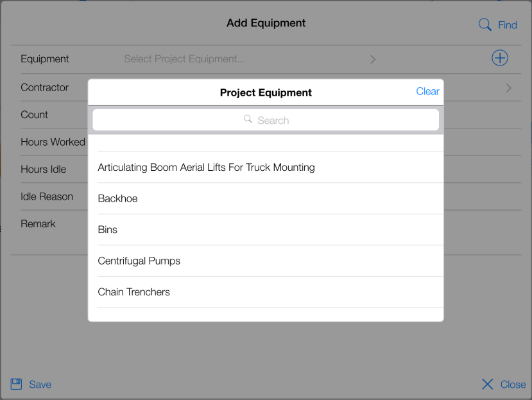Clear the Project Equipment selection
The height and width of the screenshot is (400, 532).
pos(427,92)
